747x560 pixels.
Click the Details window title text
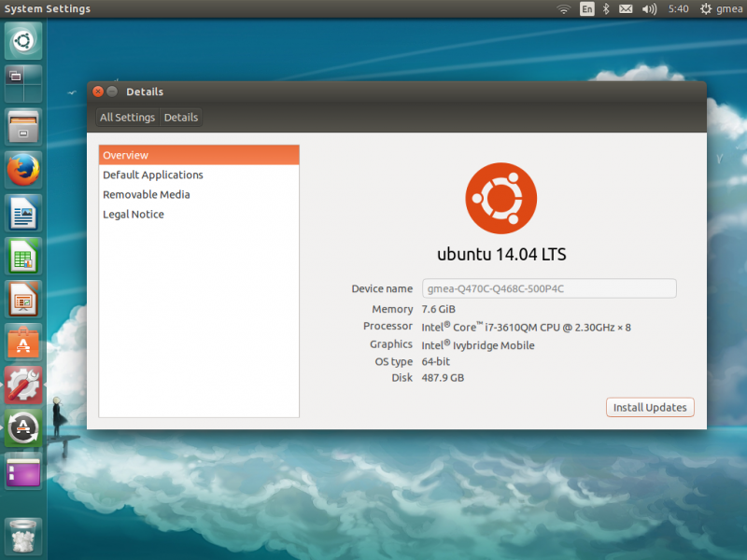coord(145,91)
